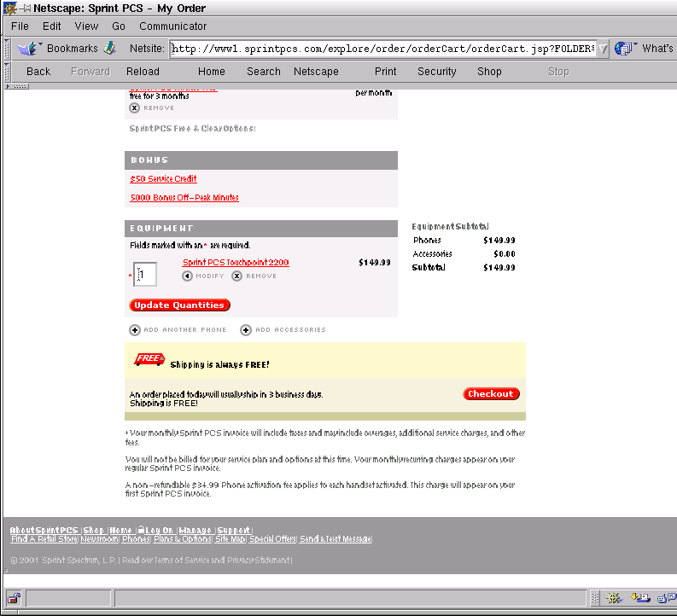
Task: Click the red Checkout button
Action: (x=491, y=394)
